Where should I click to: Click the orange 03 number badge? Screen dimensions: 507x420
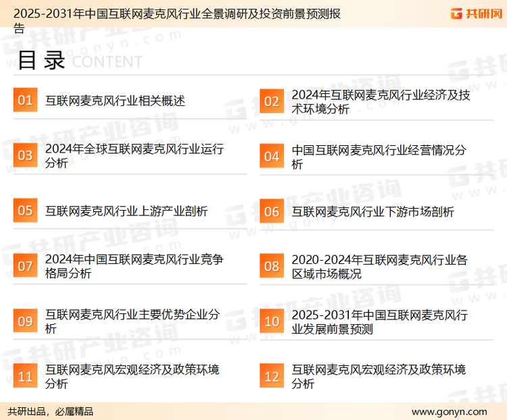click(x=25, y=155)
